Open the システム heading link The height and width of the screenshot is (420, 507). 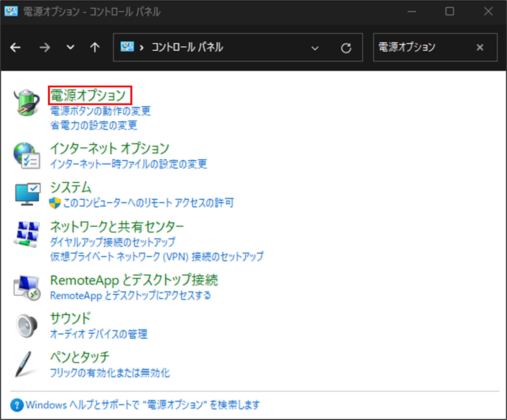(x=71, y=187)
